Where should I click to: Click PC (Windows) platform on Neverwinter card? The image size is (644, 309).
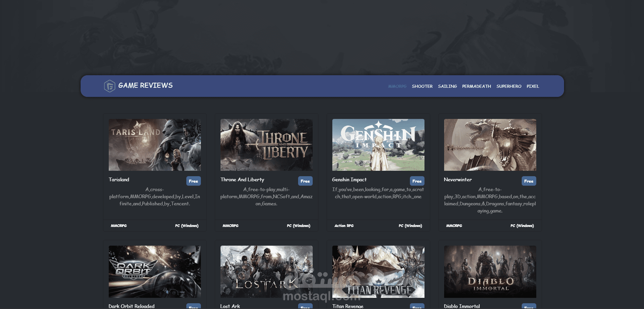click(522, 226)
